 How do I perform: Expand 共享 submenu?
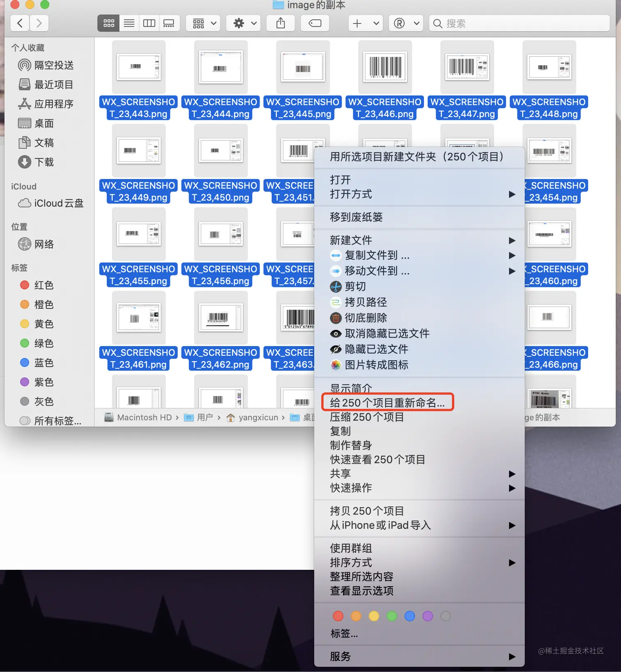coord(419,474)
